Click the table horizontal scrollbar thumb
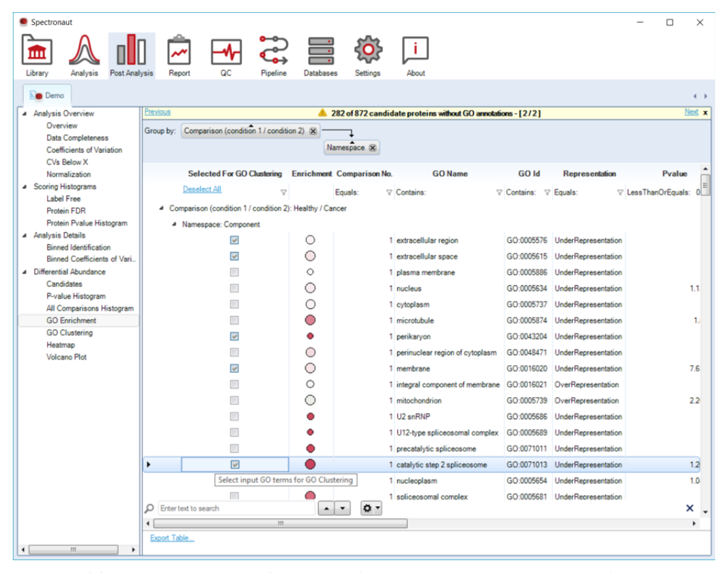 click(280, 523)
